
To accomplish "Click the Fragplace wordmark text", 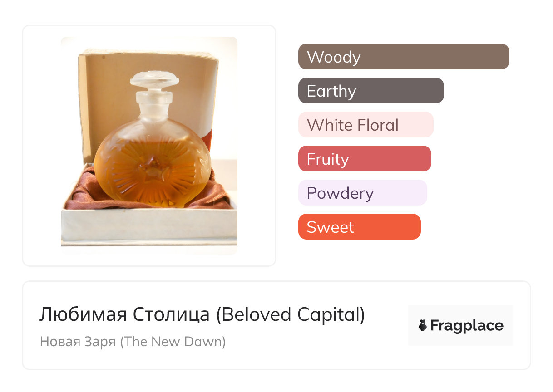I will tap(466, 326).
